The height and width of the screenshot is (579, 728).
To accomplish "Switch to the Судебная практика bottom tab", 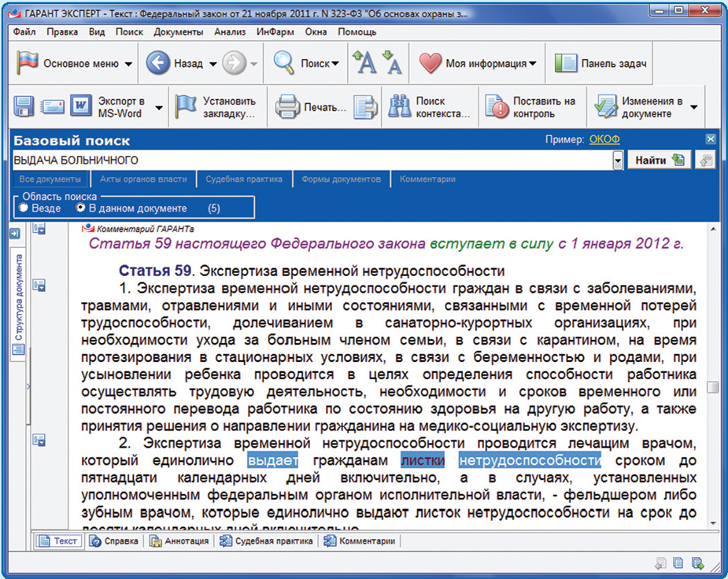I will (267, 541).
